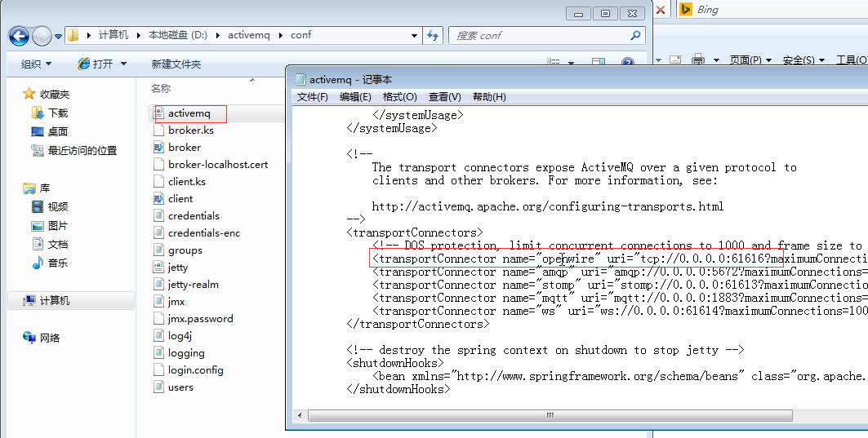Place cursor on the openwire transportConnector line
The height and width of the screenshot is (438, 868).
tap(620, 259)
